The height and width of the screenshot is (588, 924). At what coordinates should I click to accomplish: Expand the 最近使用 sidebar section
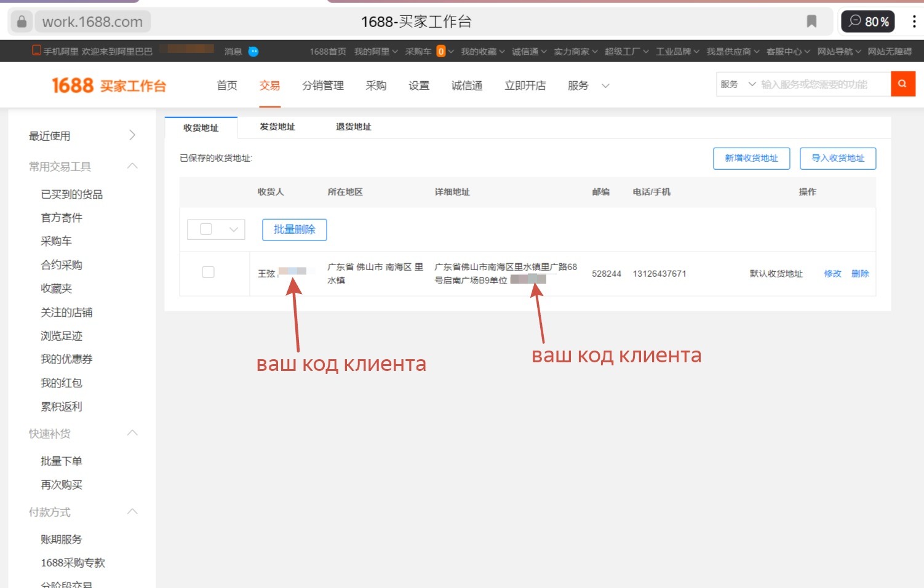tap(132, 135)
